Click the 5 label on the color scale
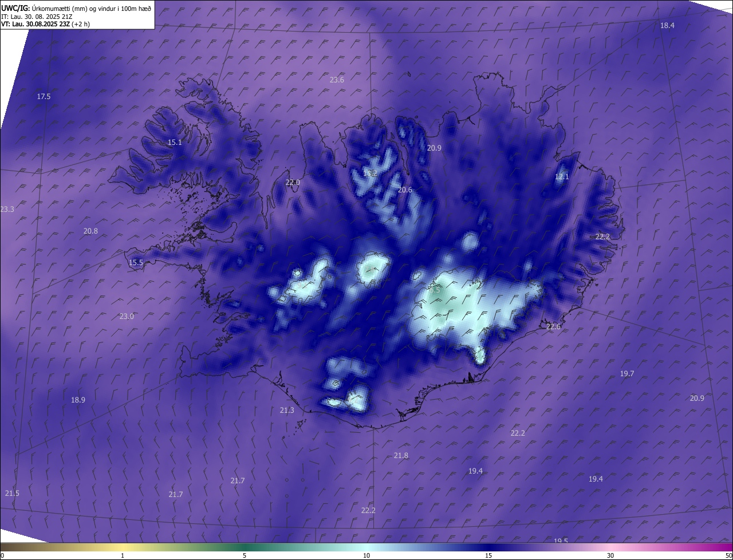The image size is (733, 560). tap(245, 555)
